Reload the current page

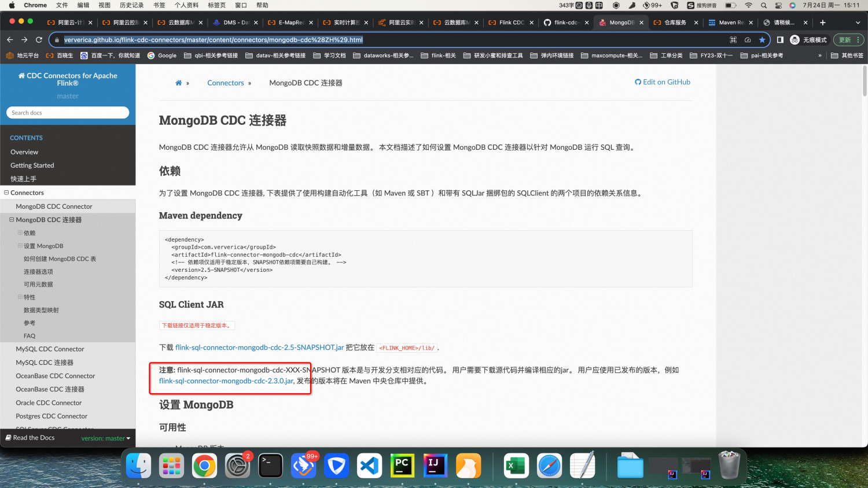click(39, 40)
